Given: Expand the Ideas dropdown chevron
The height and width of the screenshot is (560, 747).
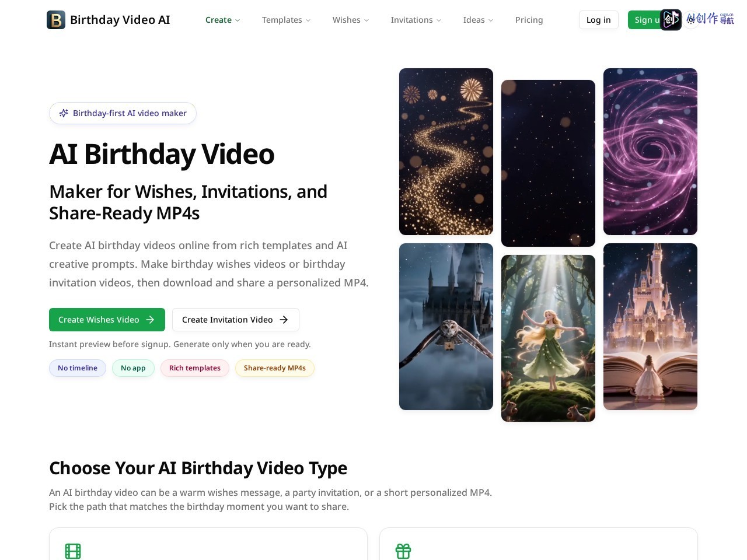Looking at the screenshot, I should [491, 20].
